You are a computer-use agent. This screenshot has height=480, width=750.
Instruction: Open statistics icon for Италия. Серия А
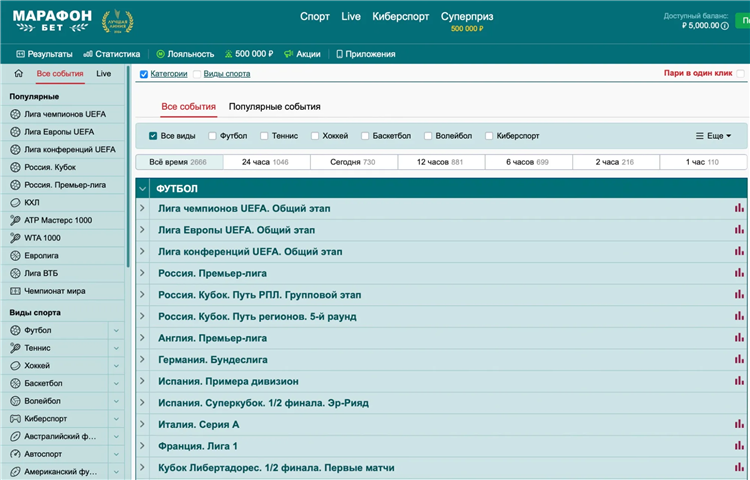click(x=739, y=424)
